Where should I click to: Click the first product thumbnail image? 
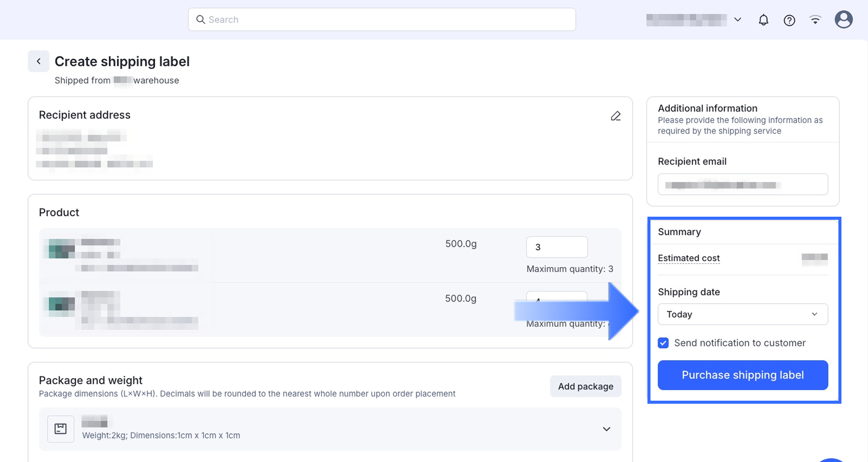61,249
